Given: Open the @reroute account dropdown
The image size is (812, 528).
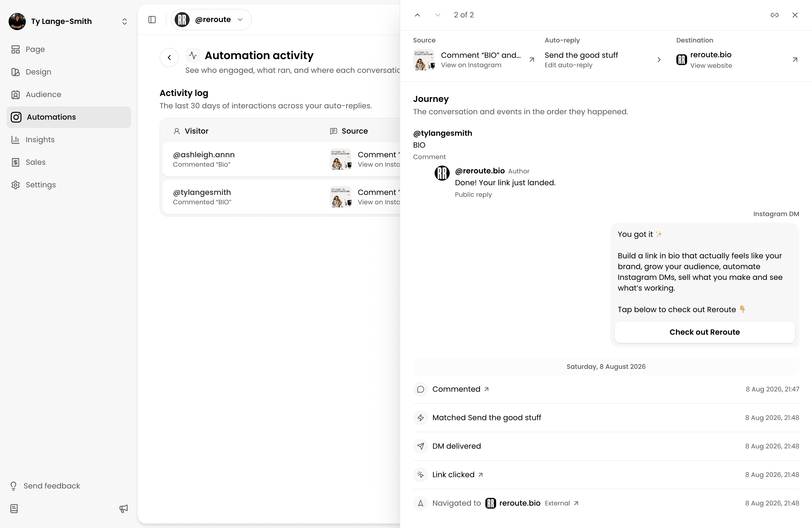Looking at the screenshot, I should pos(211,19).
